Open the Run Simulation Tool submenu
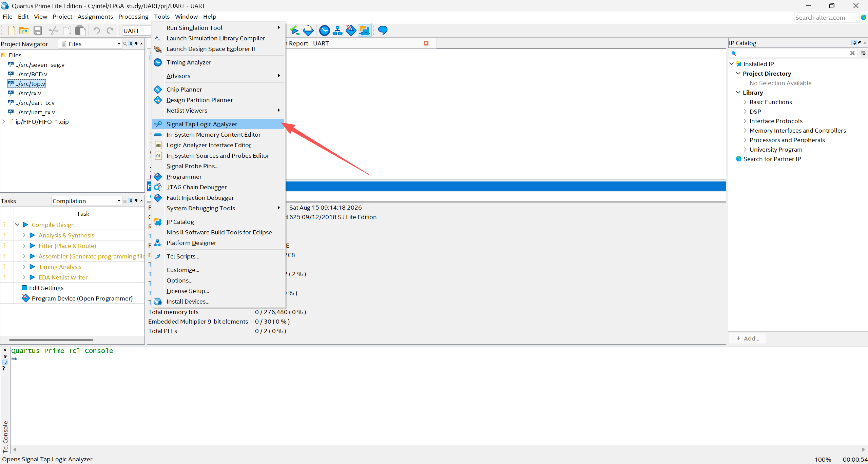Image resolution: width=868 pixels, height=464 pixels. (218, 28)
